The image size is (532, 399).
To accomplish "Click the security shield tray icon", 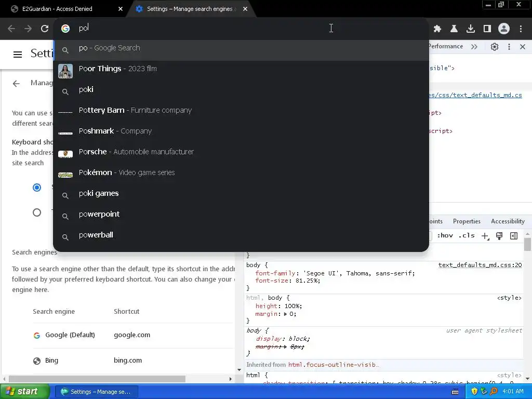I will (x=474, y=392).
